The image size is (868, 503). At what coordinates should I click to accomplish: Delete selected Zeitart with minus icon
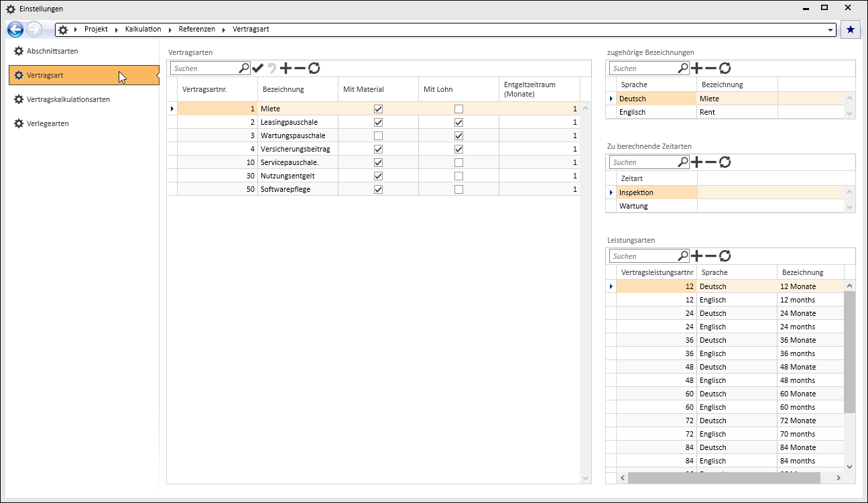[710, 162]
